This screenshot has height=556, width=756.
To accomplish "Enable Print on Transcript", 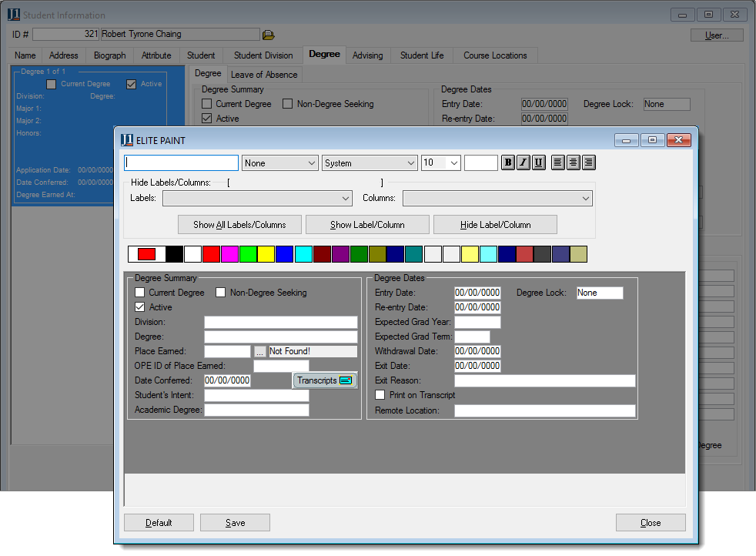I will [x=380, y=395].
